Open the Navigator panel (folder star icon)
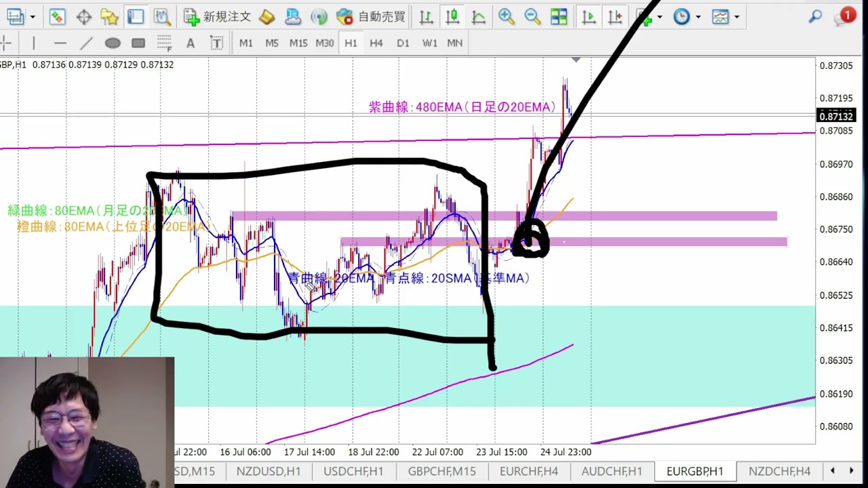Screen dimensions: 868x488 tap(109, 17)
